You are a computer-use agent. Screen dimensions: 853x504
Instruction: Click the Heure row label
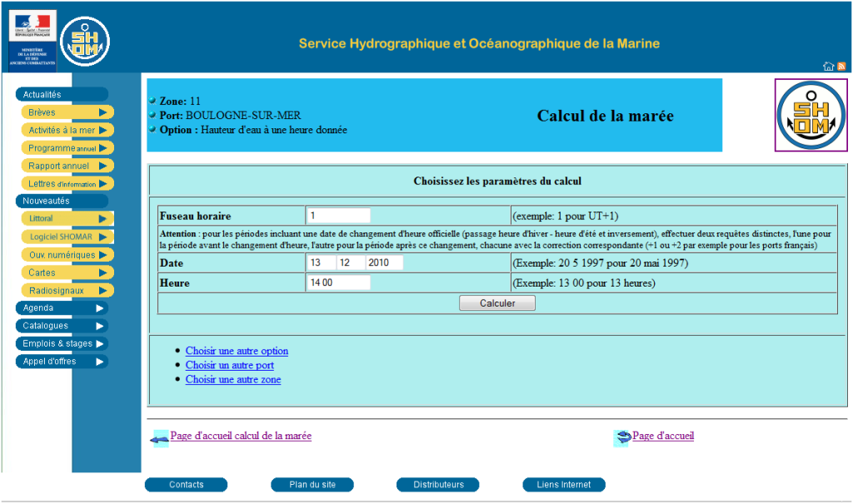coord(175,283)
